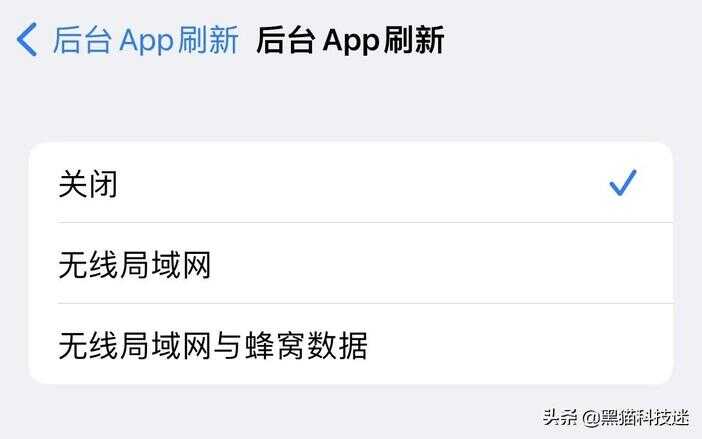
Task: Click the blue checkmark beside 关闭
Action: click(623, 182)
